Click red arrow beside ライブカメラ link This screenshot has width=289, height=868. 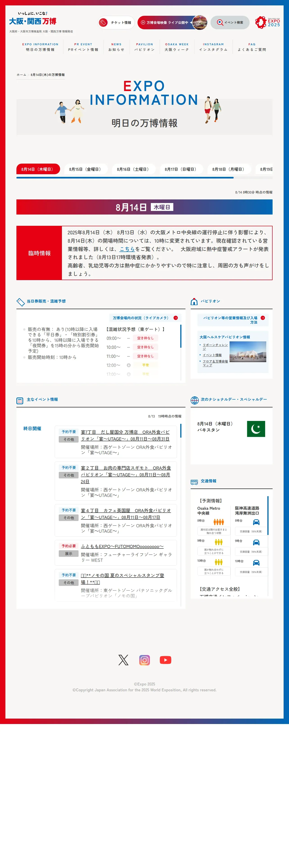176,318
